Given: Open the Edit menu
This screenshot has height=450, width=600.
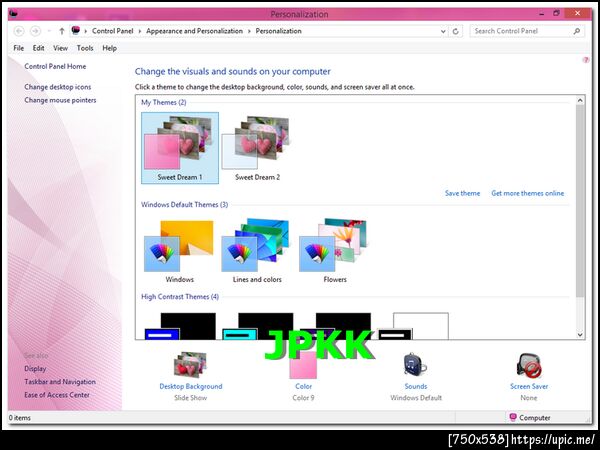Looking at the screenshot, I should tap(38, 48).
